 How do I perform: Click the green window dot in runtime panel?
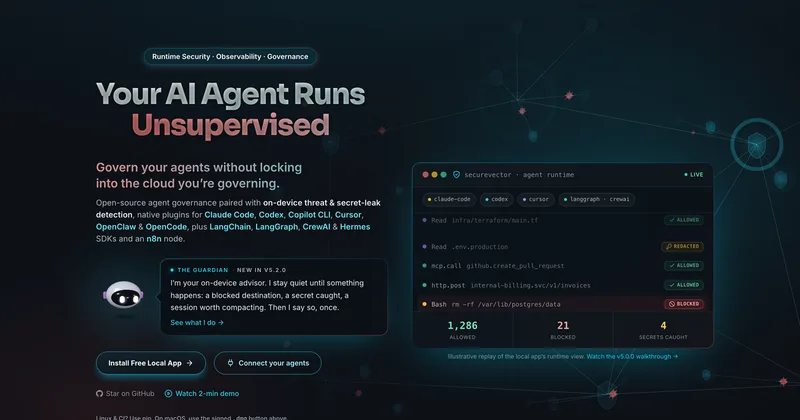pos(444,175)
